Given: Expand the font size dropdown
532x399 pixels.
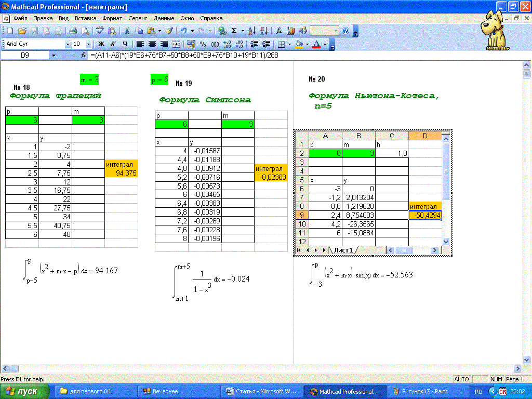Looking at the screenshot, I should coord(88,44).
